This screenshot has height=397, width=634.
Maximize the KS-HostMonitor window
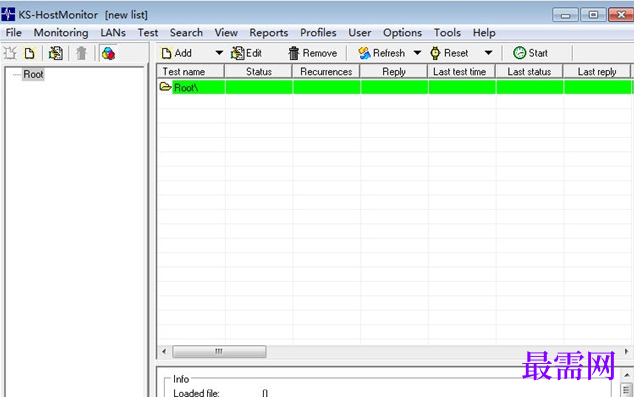pyautogui.click(x=593, y=15)
